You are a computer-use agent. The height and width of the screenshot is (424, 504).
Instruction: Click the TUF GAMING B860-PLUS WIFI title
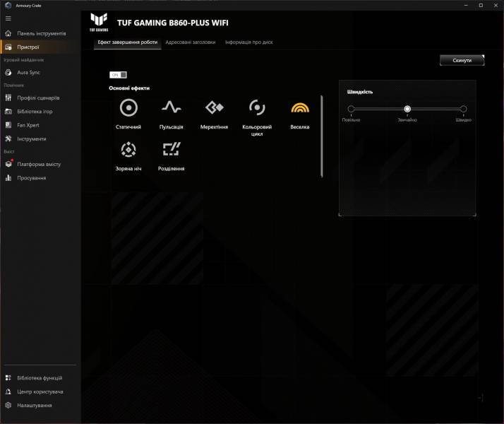tap(173, 23)
